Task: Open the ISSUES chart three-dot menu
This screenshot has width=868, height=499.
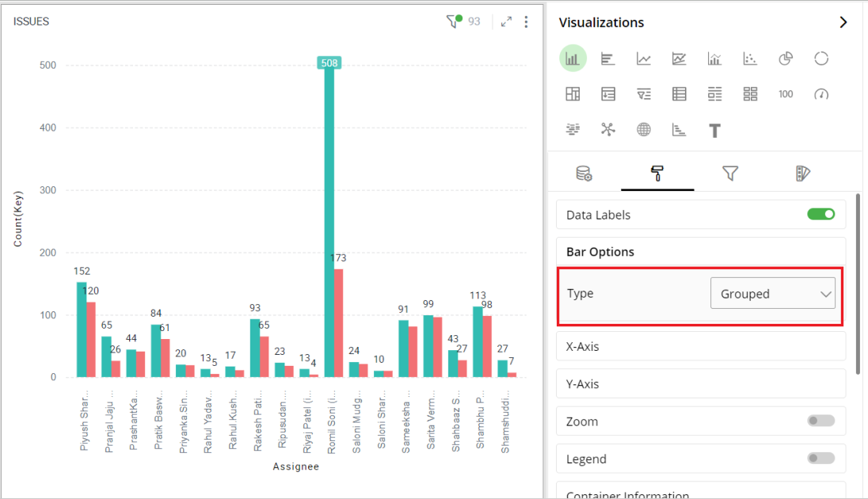Action: 526,21
